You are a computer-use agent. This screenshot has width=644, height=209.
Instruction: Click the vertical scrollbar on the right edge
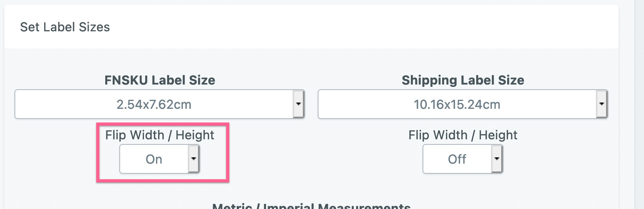639,104
